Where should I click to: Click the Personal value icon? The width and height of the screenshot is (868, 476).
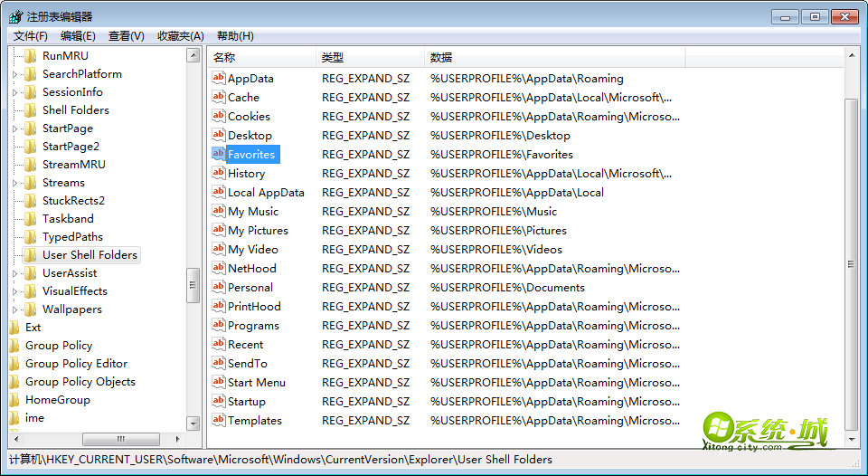coord(219,287)
